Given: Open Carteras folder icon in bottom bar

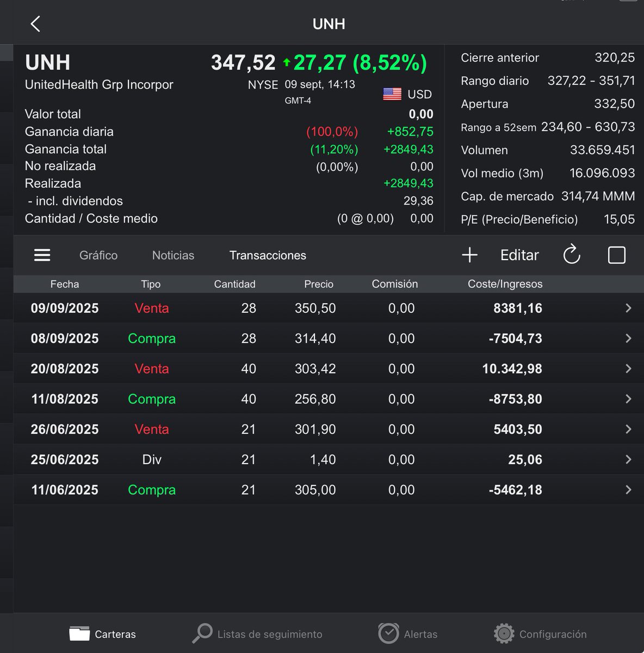Looking at the screenshot, I should (x=79, y=633).
